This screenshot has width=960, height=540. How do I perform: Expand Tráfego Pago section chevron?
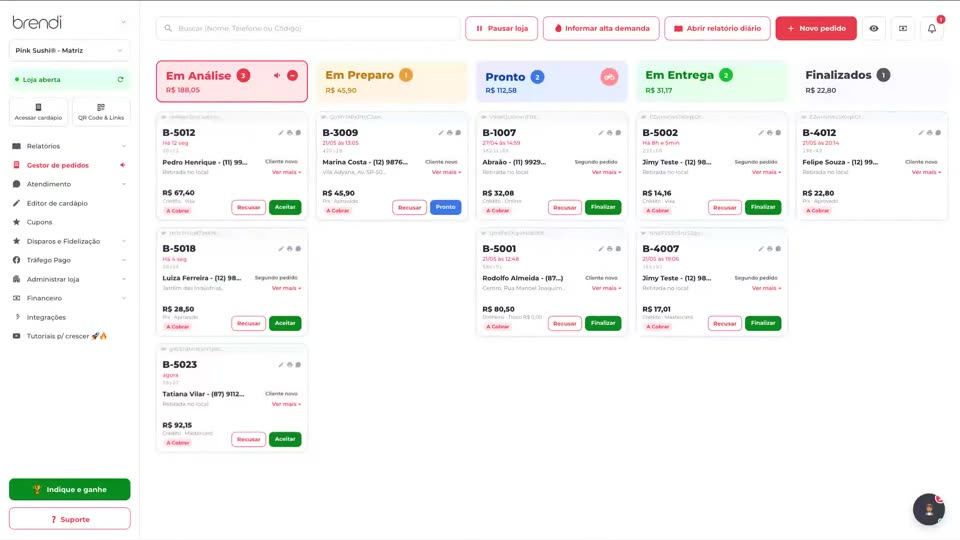[x=124, y=260]
